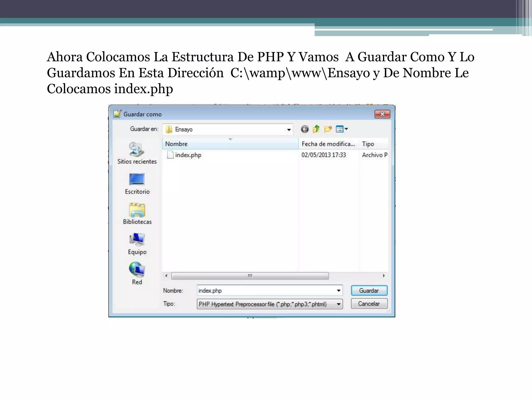Sort by the Tipo column header

(x=374, y=144)
